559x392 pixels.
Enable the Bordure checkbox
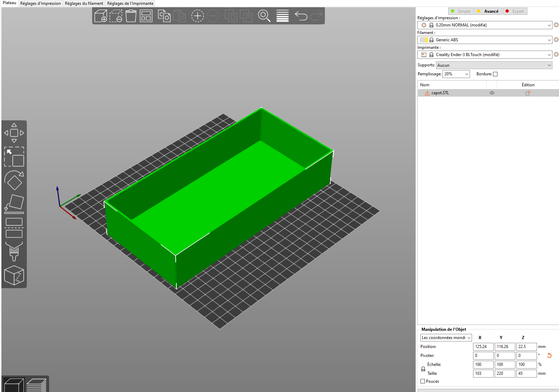(495, 74)
